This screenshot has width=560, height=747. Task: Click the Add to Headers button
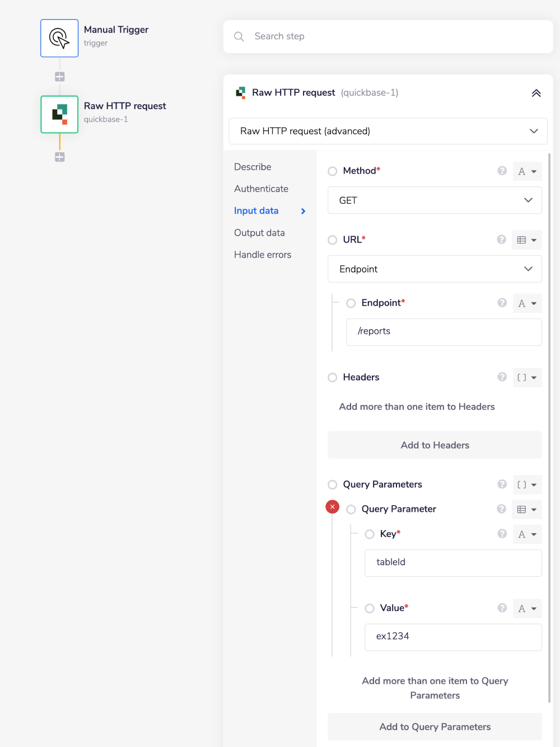point(435,445)
